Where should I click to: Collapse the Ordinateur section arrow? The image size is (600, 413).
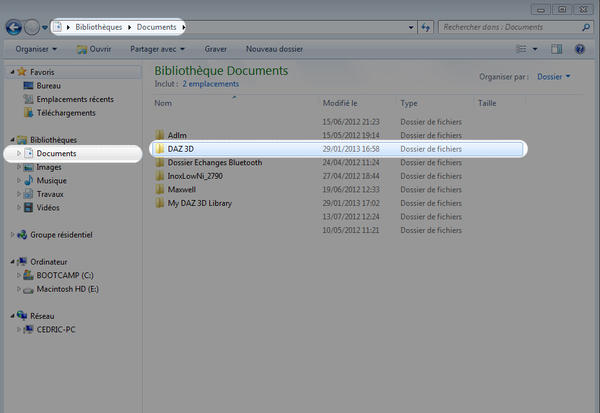click(x=12, y=262)
